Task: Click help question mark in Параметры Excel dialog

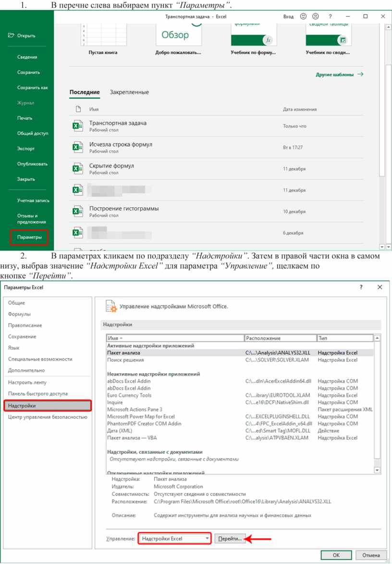Action: 361,287
